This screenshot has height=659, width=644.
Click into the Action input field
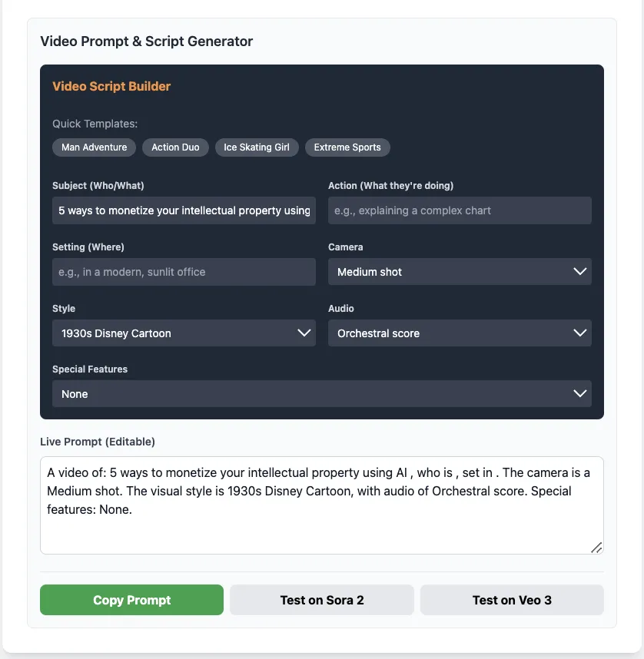460,210
